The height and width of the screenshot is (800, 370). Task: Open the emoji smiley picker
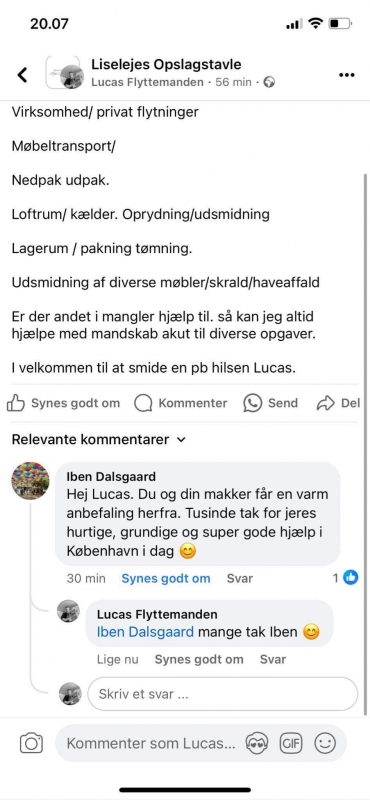(325, 743)
